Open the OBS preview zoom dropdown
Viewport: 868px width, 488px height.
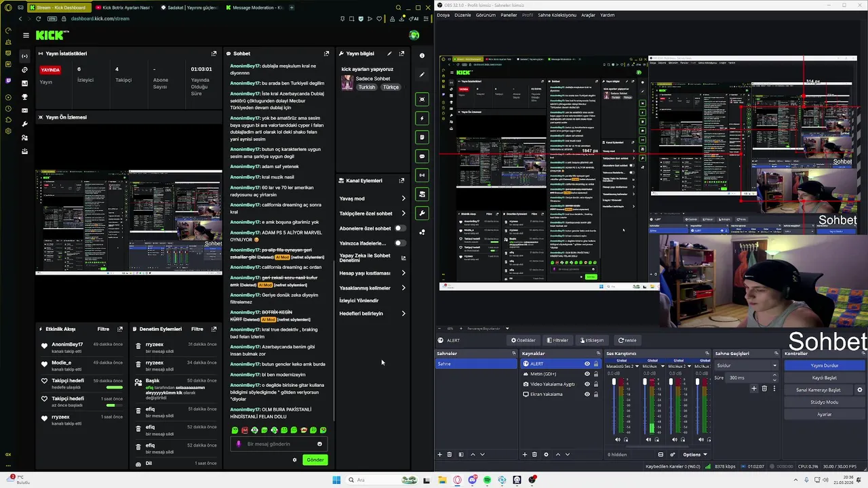click(x=507, y=329)
